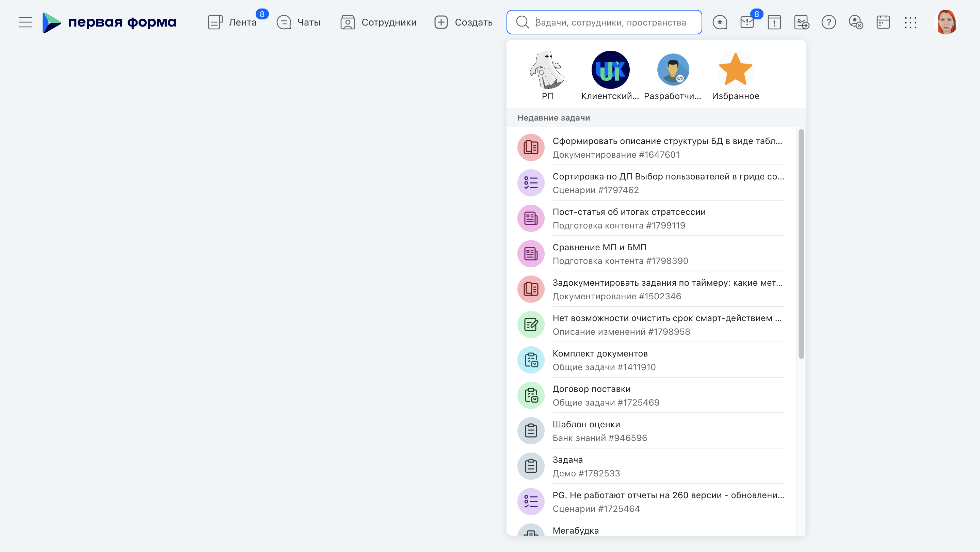The height and width of the screenshot is (552, 980).
Task: Click green clipboard icon for task #1725469
Action: click(531, 395)
